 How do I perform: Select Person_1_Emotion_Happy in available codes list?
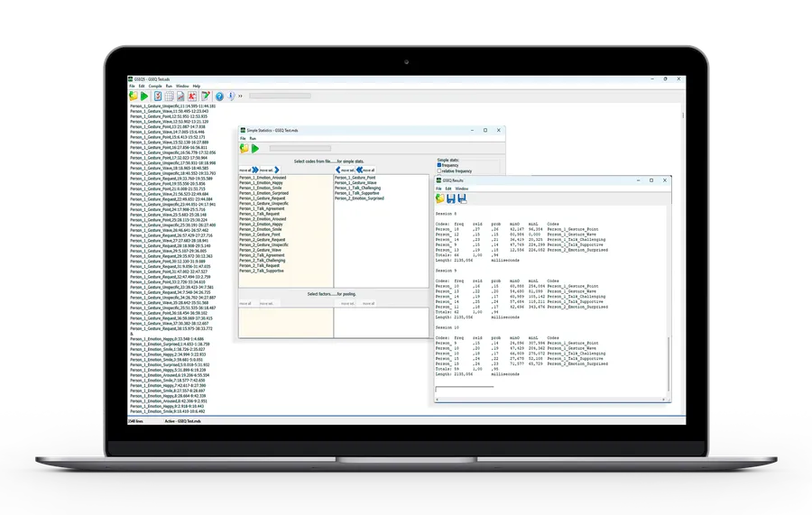pos(261,183)
